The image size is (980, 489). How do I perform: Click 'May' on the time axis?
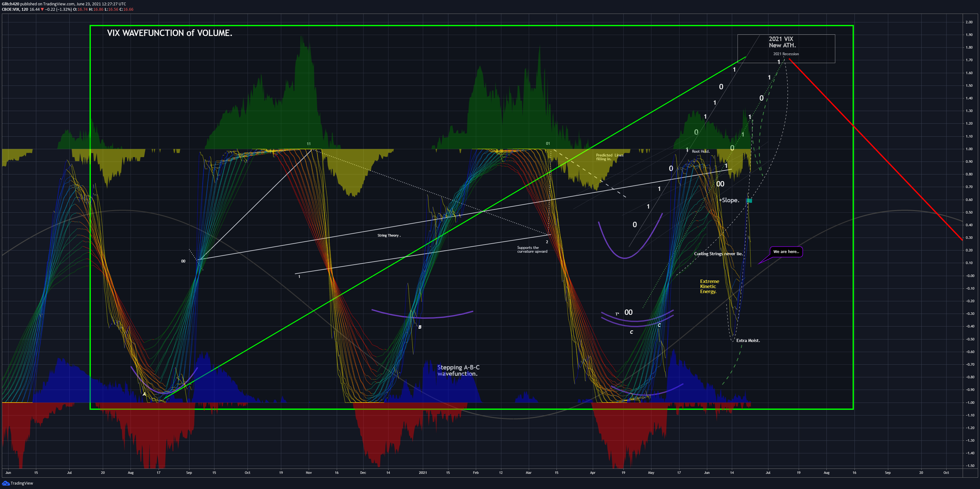click(x=651, y=473)
